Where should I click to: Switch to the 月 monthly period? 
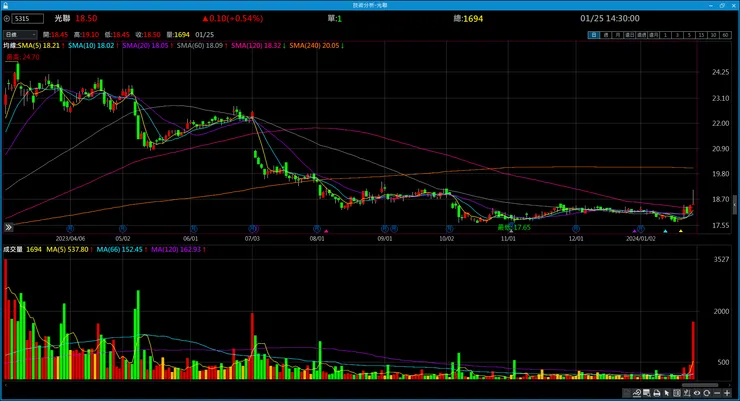coord(618,35)
